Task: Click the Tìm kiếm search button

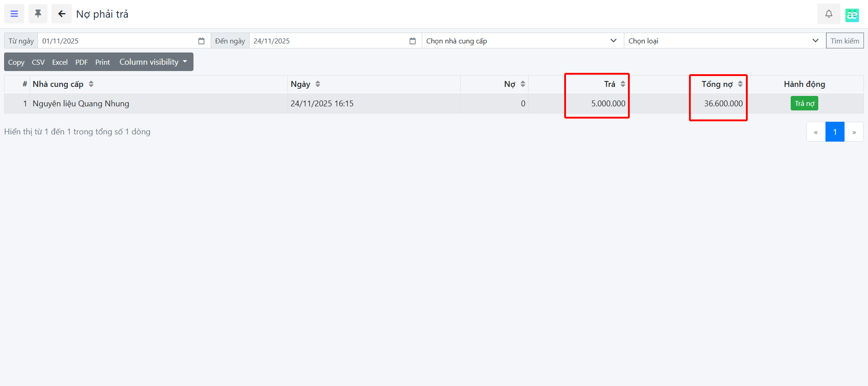Action: pyautogui.click(x=844, y=41)
